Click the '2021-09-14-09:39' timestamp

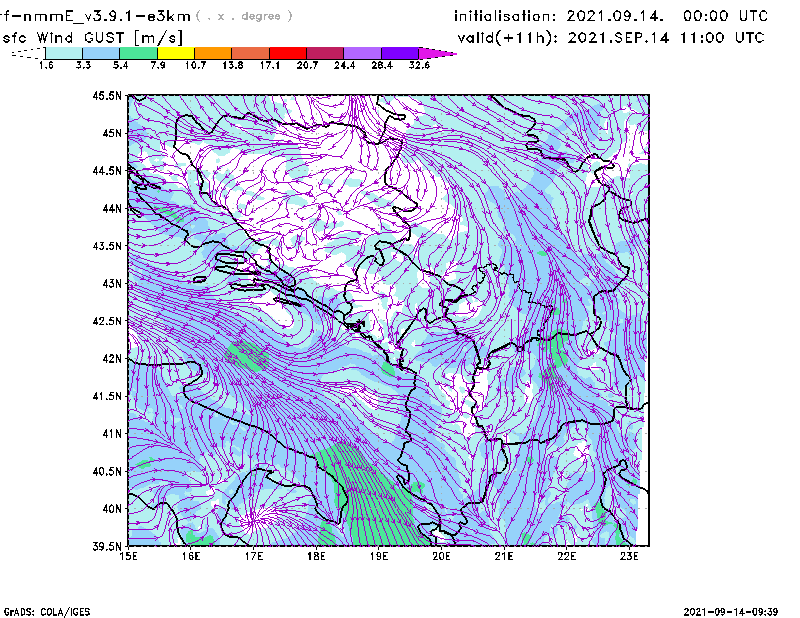(731, 611)
